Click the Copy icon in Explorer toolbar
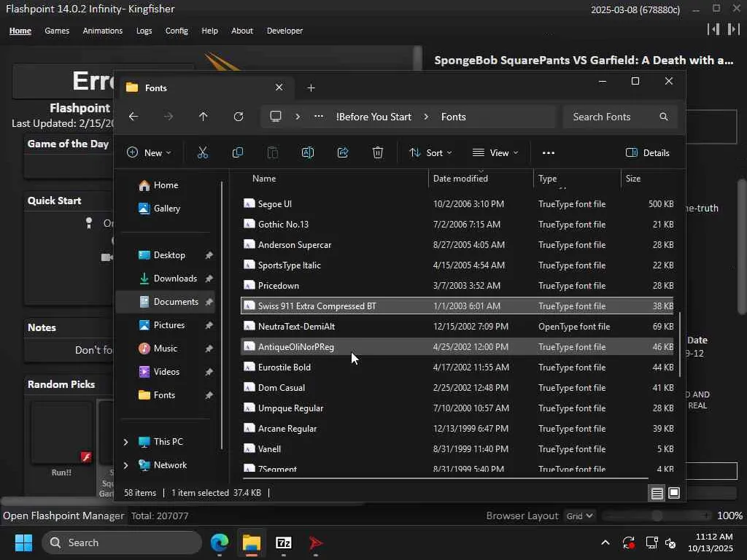747x560 pixels. [x=237, y=153]
